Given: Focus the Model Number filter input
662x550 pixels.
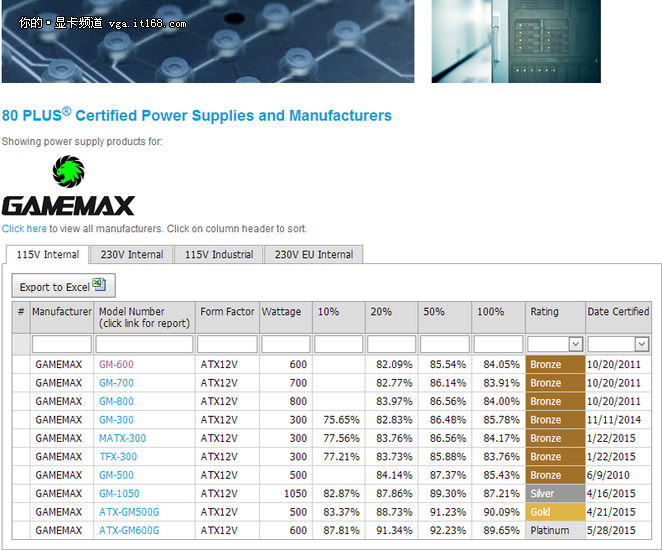Looking at the screenshot, I should [x=144, y=344].
